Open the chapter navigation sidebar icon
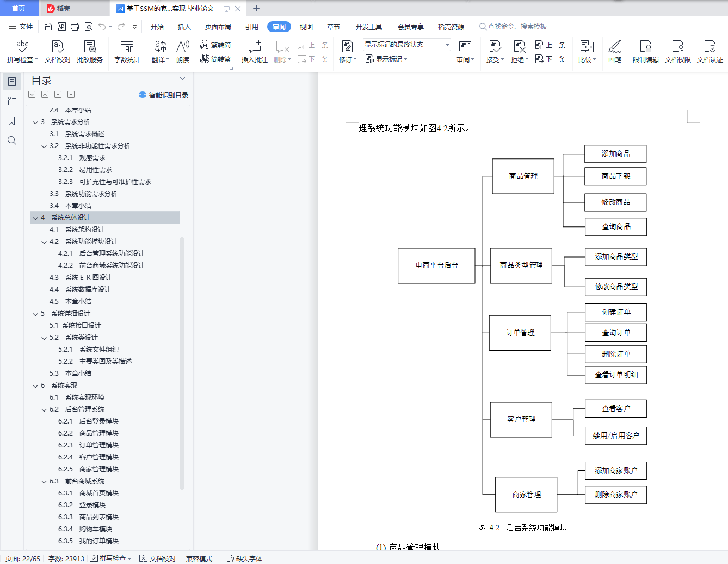Viewport: 728px width, 564px height. pos(12,101)
